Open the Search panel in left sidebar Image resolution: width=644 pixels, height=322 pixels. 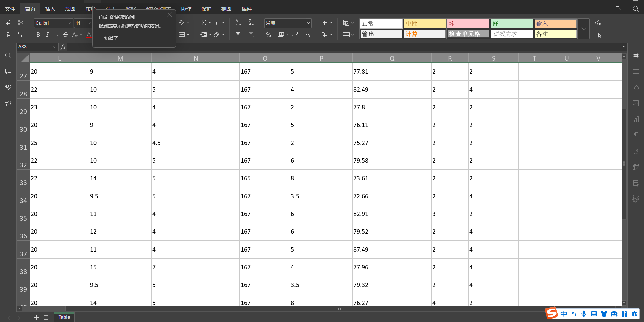(x=8, y=56)
